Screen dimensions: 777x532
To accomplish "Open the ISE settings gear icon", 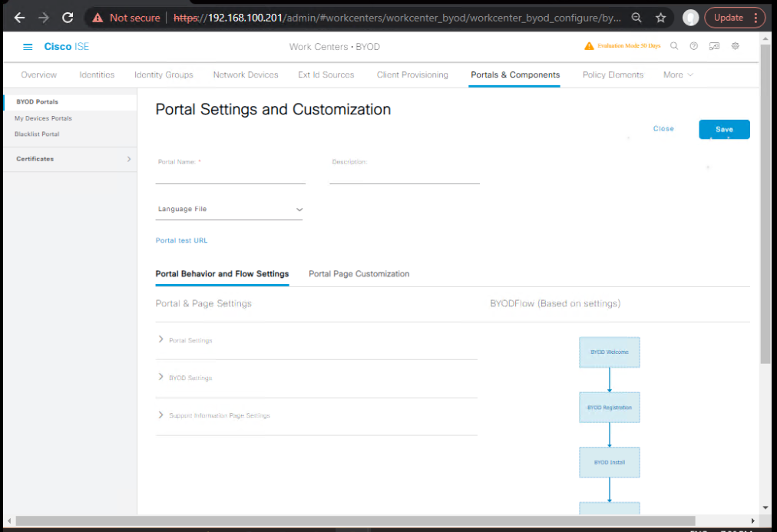I will coord(736,45).
